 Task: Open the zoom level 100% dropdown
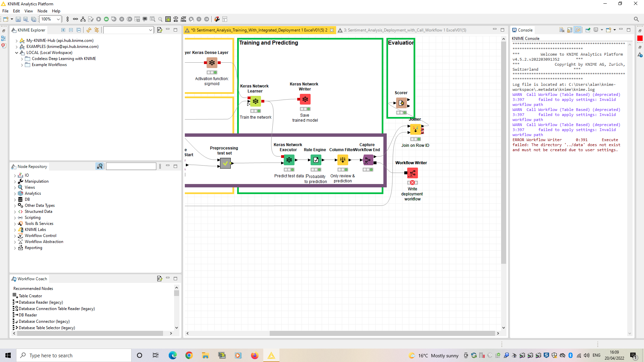point(58,19)
